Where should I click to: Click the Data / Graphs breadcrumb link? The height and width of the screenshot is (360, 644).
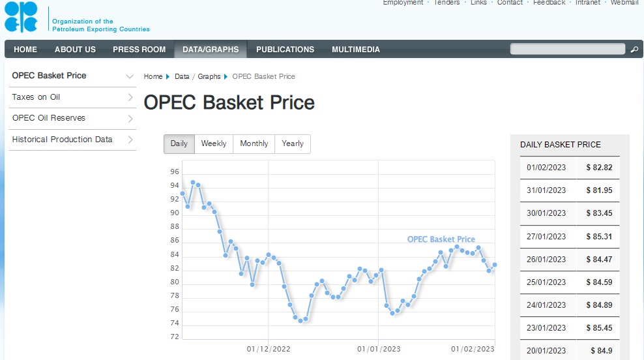click(x=198, y=76)
